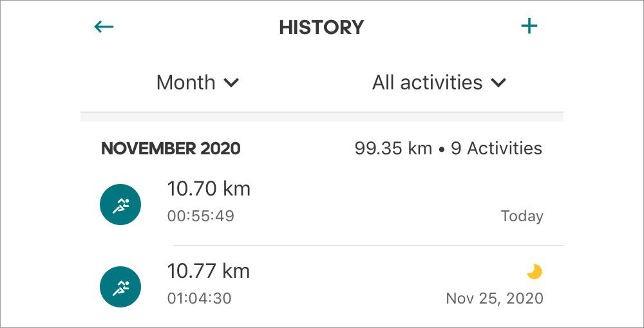Click the chevron next to Month

[x=231, y=83]
